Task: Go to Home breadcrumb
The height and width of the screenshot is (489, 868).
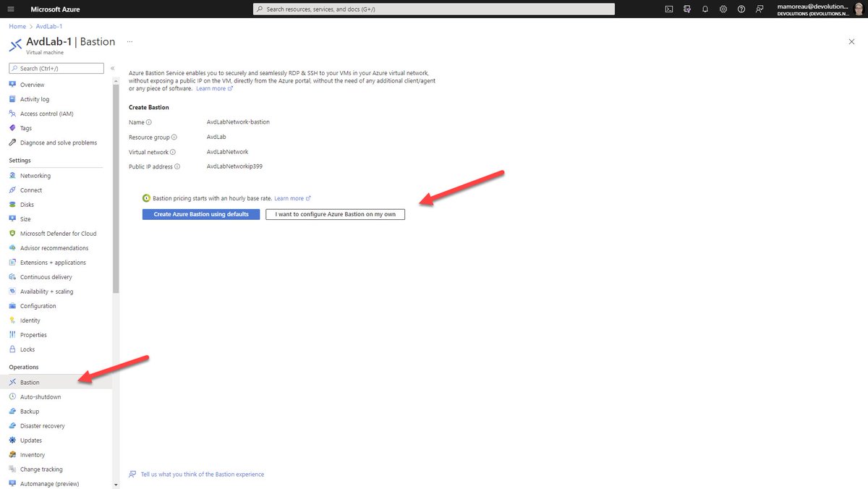Action: (17, 27)
